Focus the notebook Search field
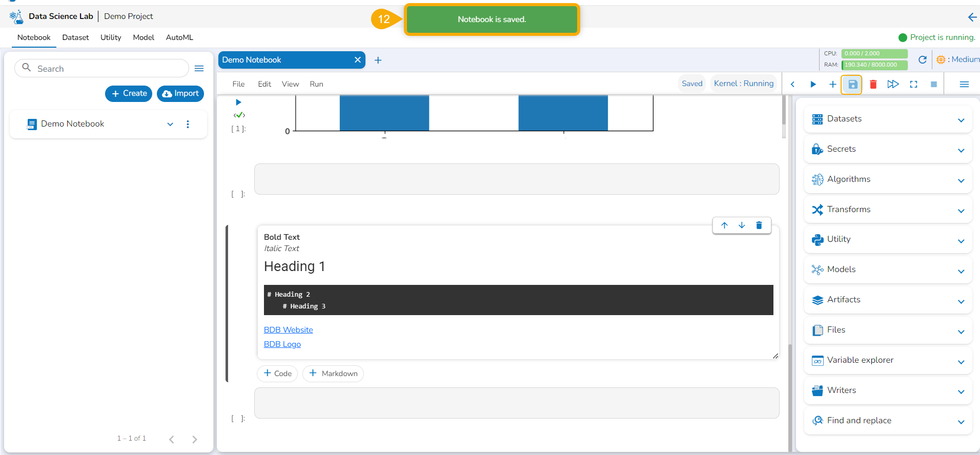980x455 pixels. pos(101,69)
